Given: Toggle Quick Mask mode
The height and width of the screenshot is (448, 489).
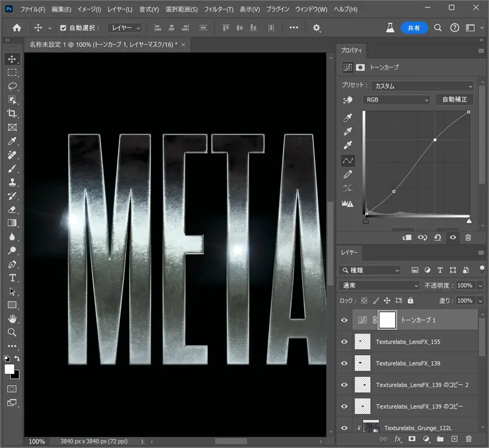Looking at the screenshot, I should pos(12,389).
